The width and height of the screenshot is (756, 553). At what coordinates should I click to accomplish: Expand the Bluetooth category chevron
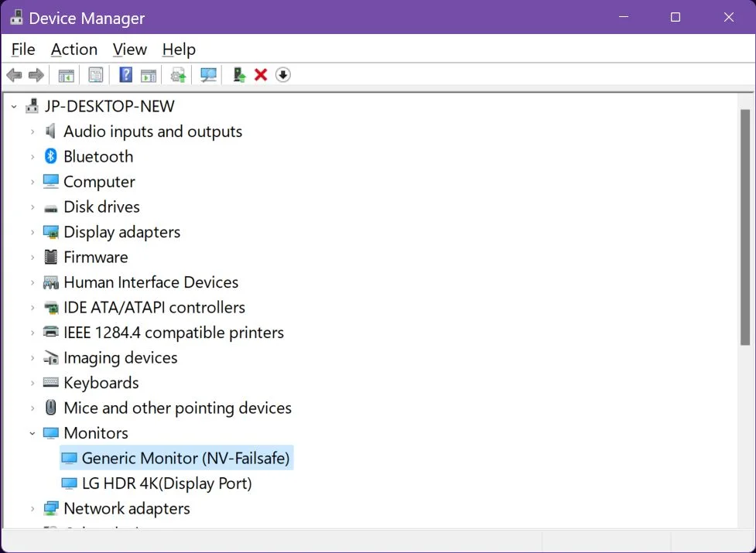(32, 156)
